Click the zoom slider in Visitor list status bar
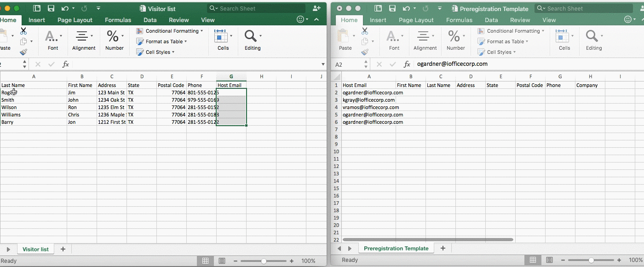 tap(264, 261)
